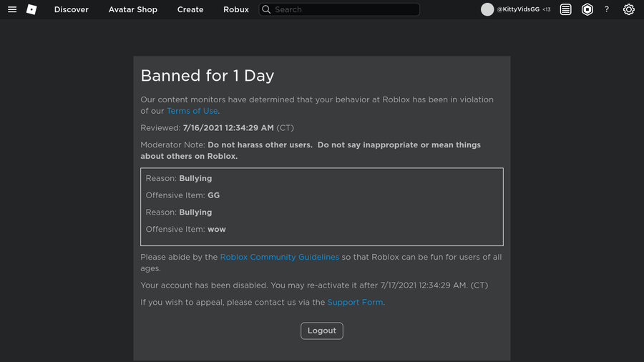Click the @KittyVidsGG username
The height and width of the screenshot is (362, 644).
pos(518,9)
